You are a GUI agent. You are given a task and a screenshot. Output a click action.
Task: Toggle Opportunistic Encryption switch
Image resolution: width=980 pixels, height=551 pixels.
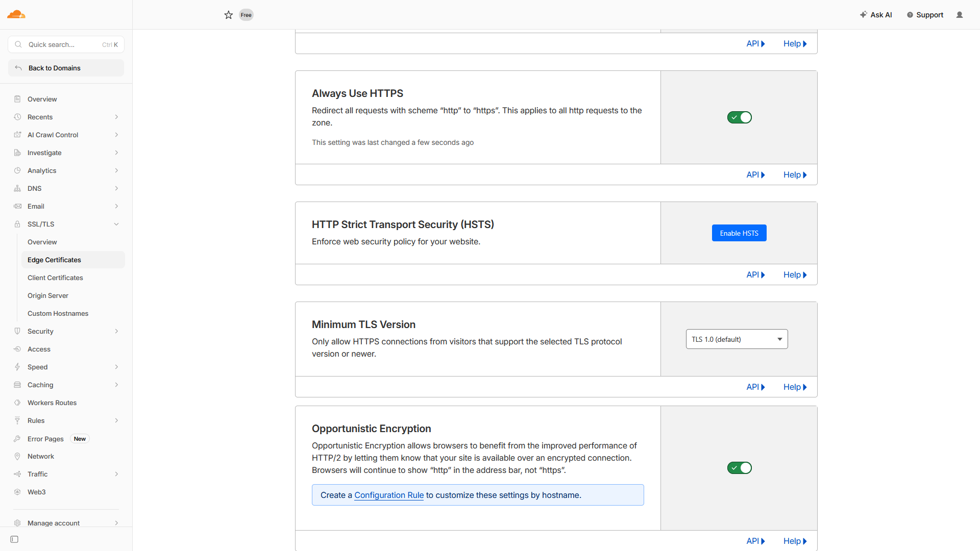739,468
